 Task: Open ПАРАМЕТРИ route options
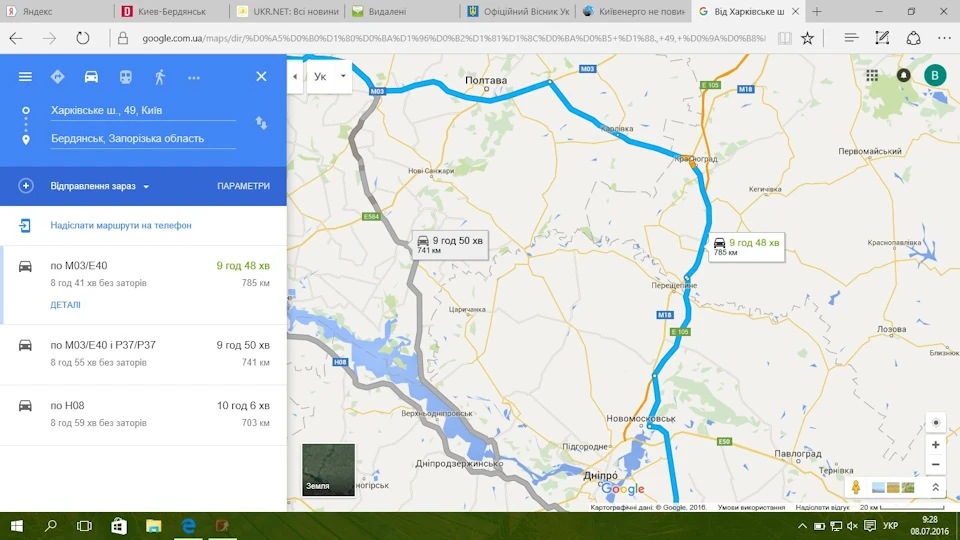coord(243,186)
